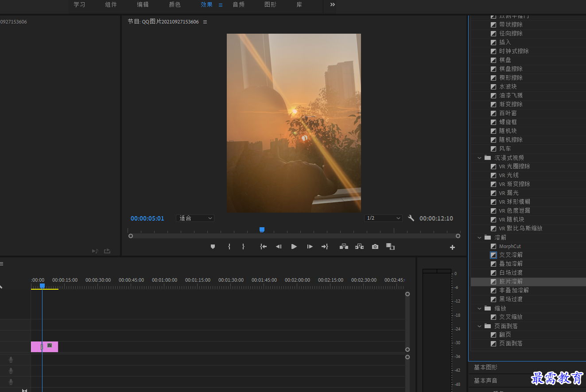Viewport: 586px width, 392px height.
Task: Open the button editor plus icon
Action: tap(452, 248)
